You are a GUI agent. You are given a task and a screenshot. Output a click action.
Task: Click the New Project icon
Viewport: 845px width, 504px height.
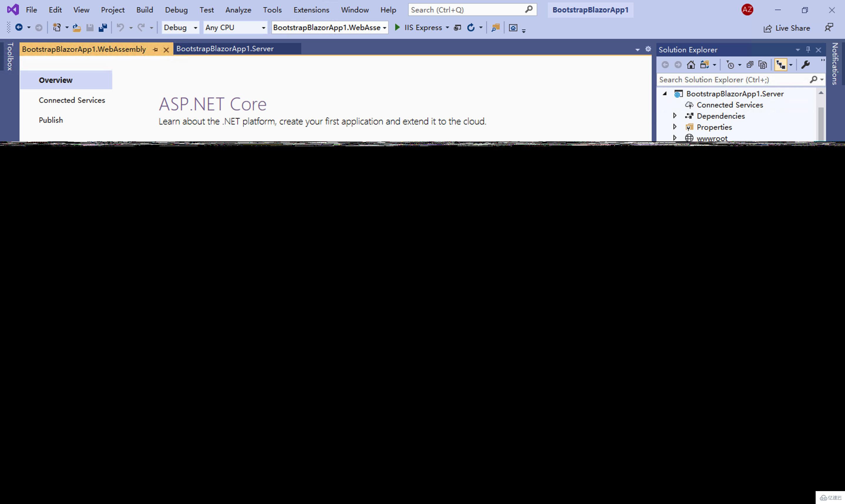(57, 28)
